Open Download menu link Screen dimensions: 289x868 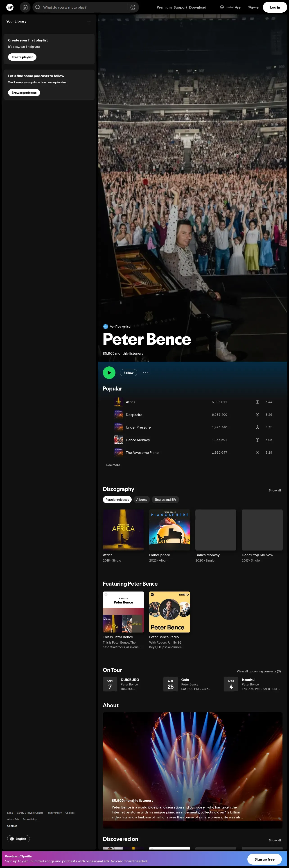[197, 7]
